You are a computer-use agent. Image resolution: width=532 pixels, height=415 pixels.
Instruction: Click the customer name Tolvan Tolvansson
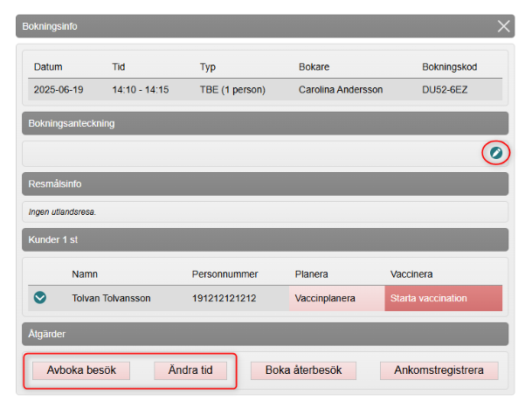111,298
